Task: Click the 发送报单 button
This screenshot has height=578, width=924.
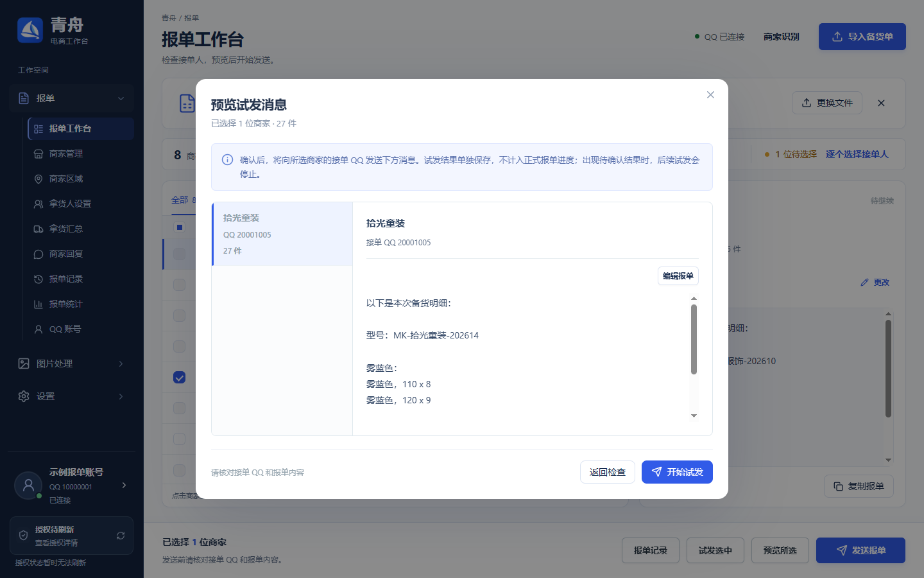Action: (x=860, y=550)
